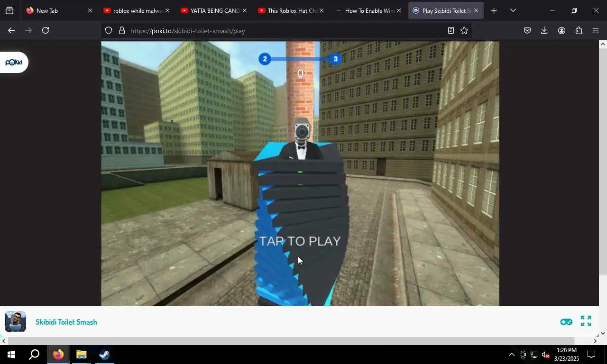Open a new browser tab
The width and height of the screenshot is (607, 364).
(x=494, y=10)
